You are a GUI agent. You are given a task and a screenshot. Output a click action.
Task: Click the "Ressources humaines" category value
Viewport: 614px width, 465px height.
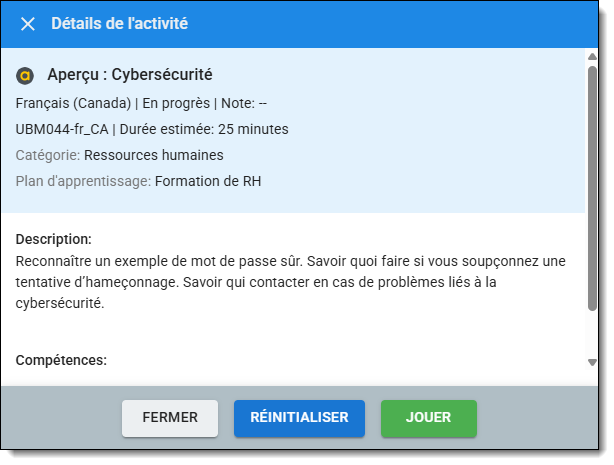coord(153,155)
